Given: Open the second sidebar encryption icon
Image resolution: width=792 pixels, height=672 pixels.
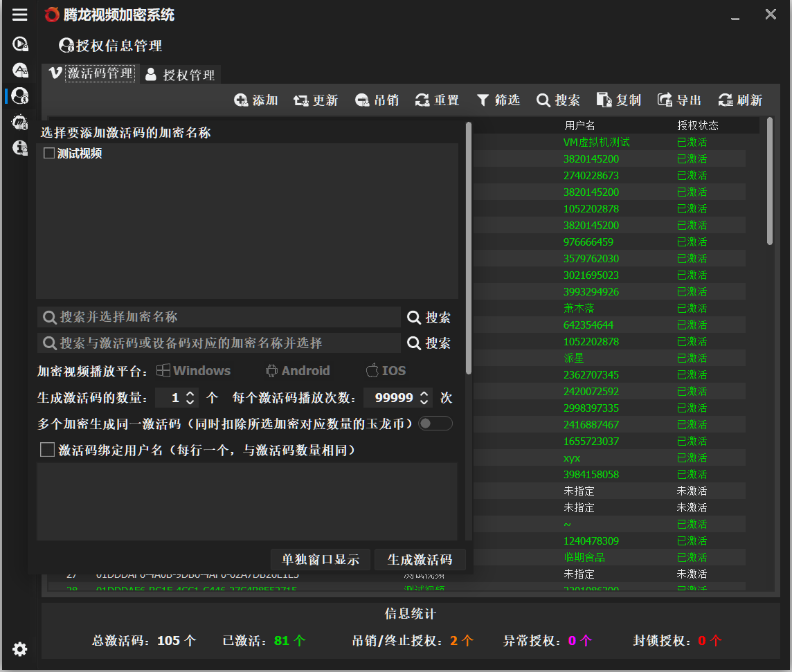Looking at the screenshot, I should [19, 70].
